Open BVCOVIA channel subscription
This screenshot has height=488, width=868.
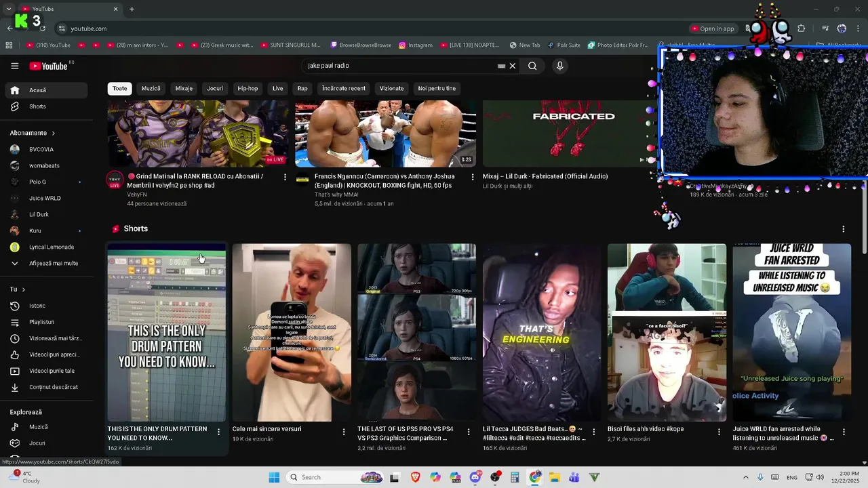(x=46, y=149)
